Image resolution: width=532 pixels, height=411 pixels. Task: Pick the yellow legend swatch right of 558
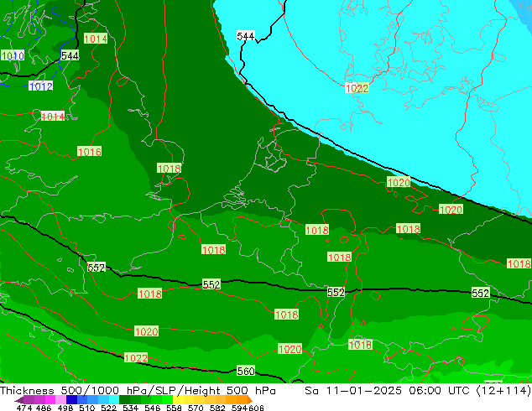178,400
